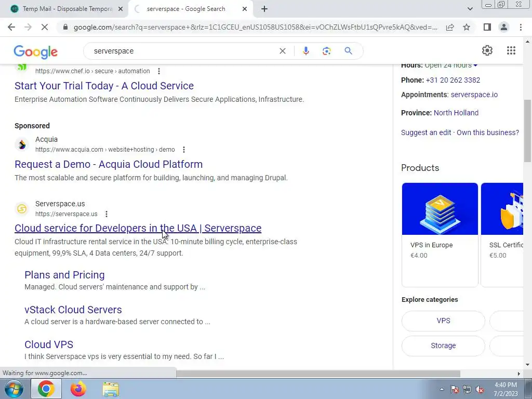Close the Temp Mail tab
Screen dimensions: 532x399
click(x=121, y=9)
